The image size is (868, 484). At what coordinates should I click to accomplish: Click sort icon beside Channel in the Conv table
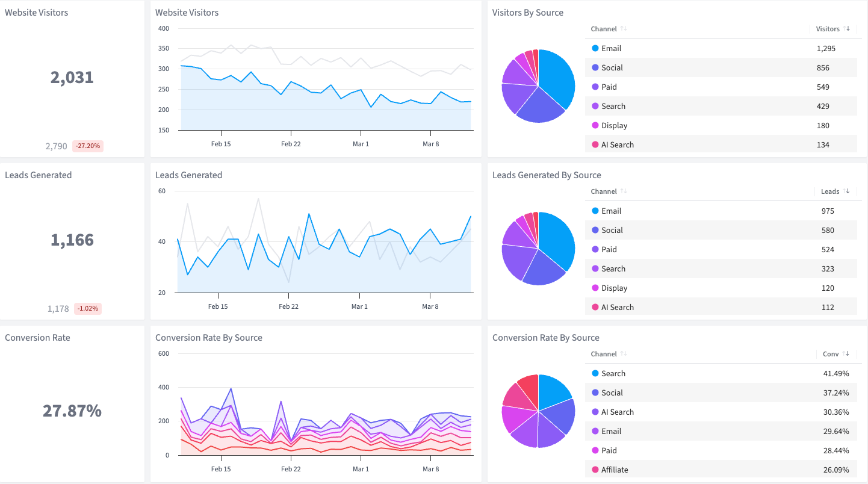(x=624, y=354)
